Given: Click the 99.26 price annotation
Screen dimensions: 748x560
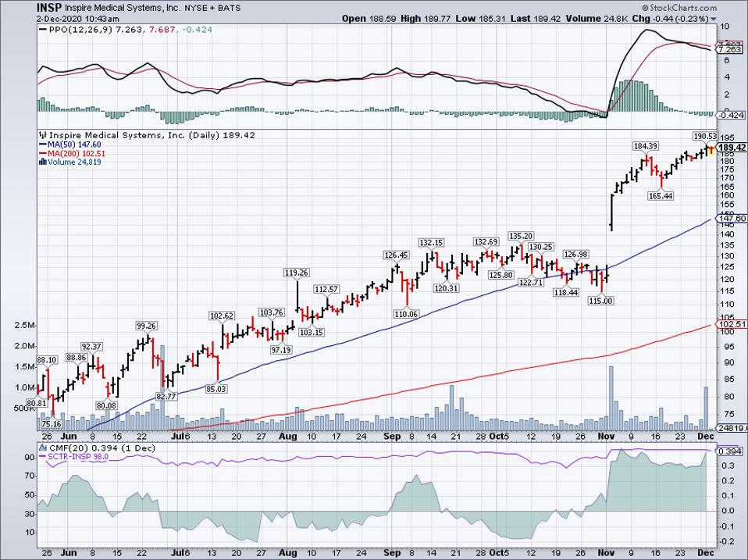Looking at the screenshot, I should (147, 326).
